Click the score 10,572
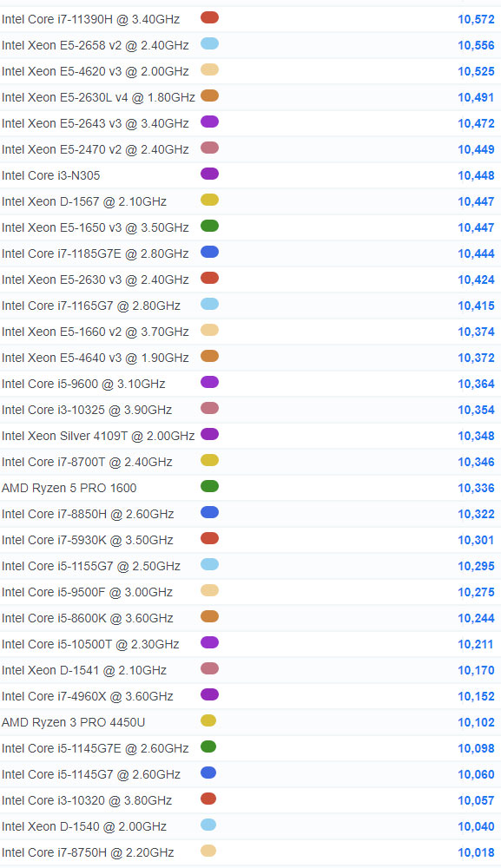 point(476,19)
